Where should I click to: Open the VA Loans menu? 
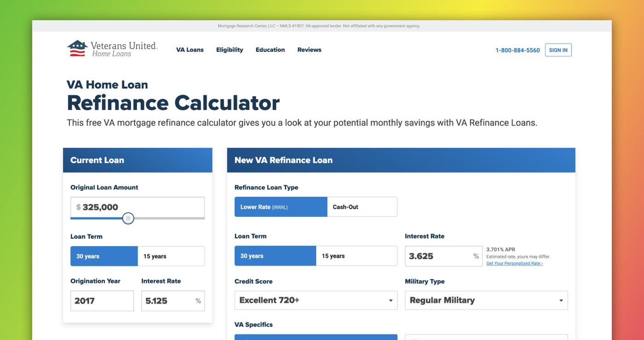(x=190, y=50)
